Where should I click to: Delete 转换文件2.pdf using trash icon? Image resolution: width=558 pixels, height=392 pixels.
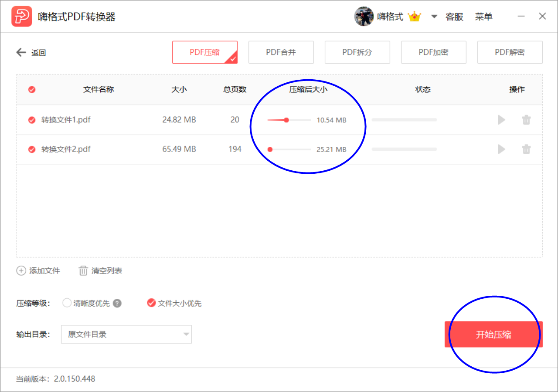pos(527,149)
